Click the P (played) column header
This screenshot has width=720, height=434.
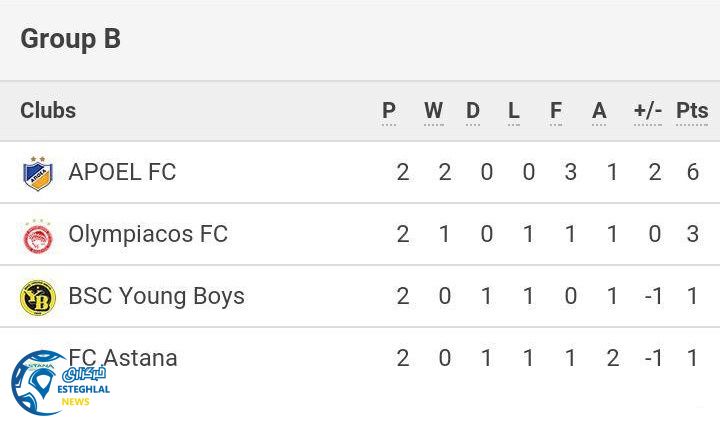(x=389, y=111)
